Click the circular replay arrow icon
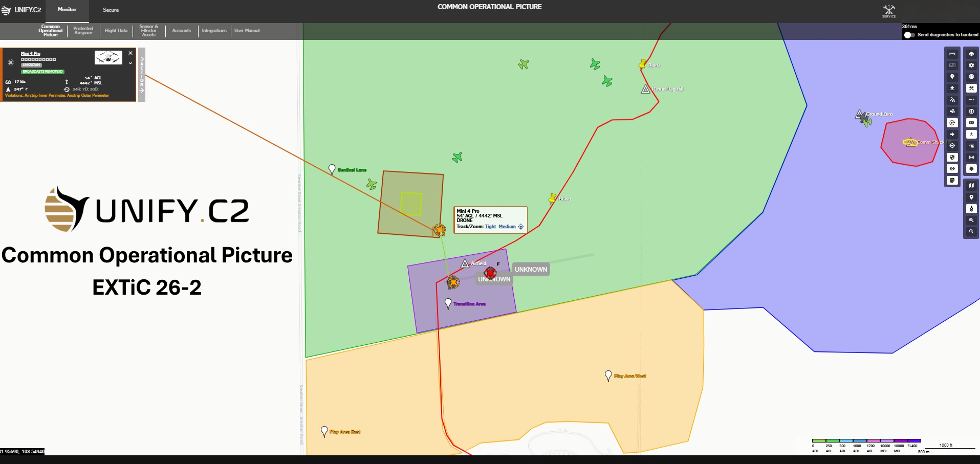This screenshot has height=464, width=980. pyautogui.click(x=952, y=123)
